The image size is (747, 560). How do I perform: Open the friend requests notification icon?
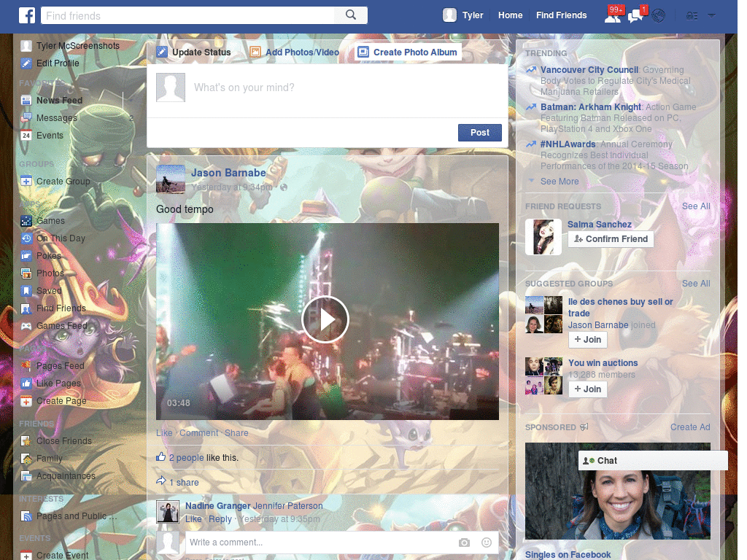point(613,16)
